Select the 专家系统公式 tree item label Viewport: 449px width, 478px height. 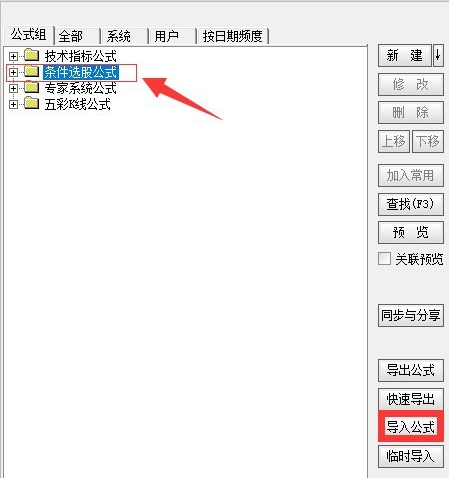[x=81, y=88]
